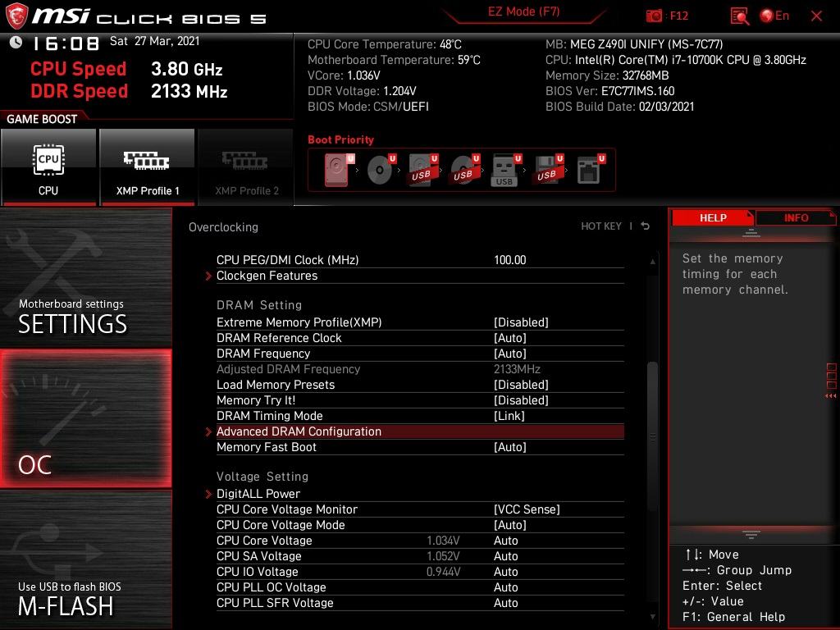This screenshot has height=630, width=840.
Task: Click the undo back arrow beside HOT KEY
Action: pos(646,226)
